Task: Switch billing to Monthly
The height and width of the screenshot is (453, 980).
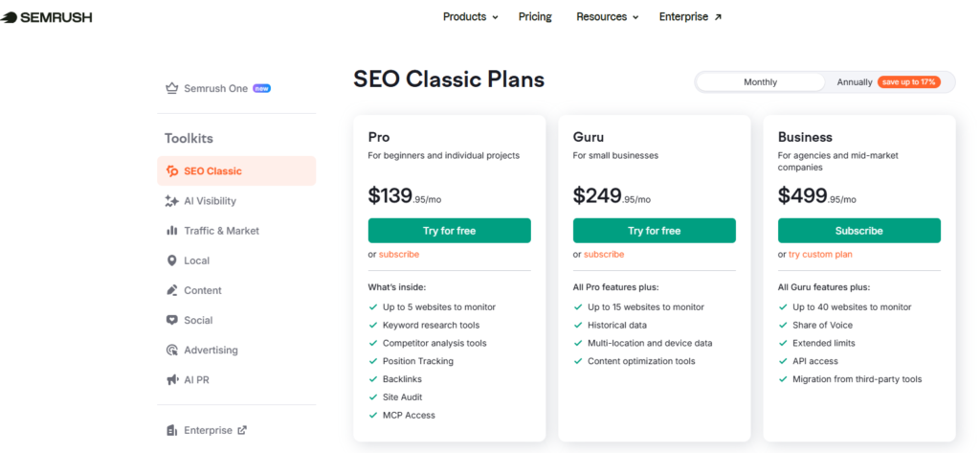Action: pos(760,82)
